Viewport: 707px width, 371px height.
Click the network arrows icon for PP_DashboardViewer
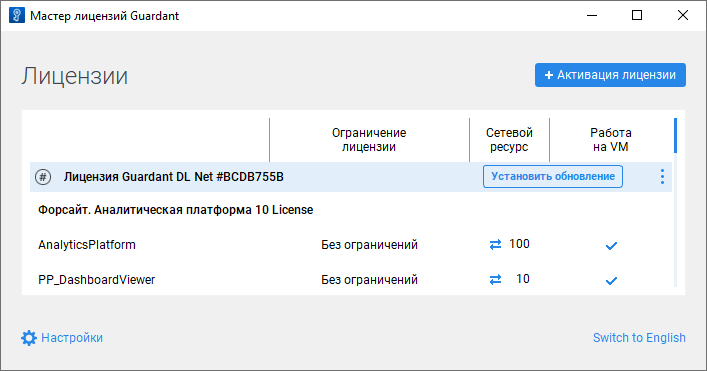495,280
